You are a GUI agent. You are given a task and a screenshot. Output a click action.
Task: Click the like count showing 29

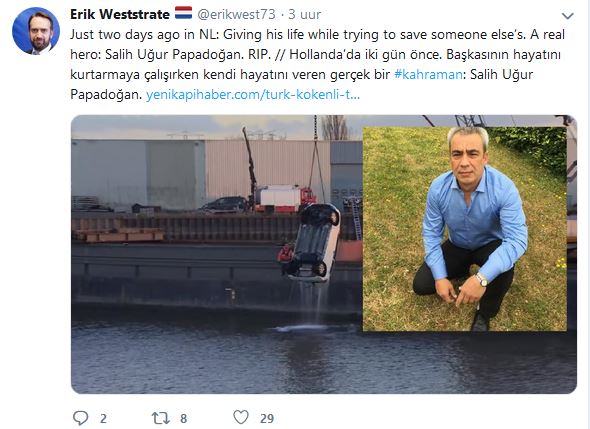click(267, 418)
